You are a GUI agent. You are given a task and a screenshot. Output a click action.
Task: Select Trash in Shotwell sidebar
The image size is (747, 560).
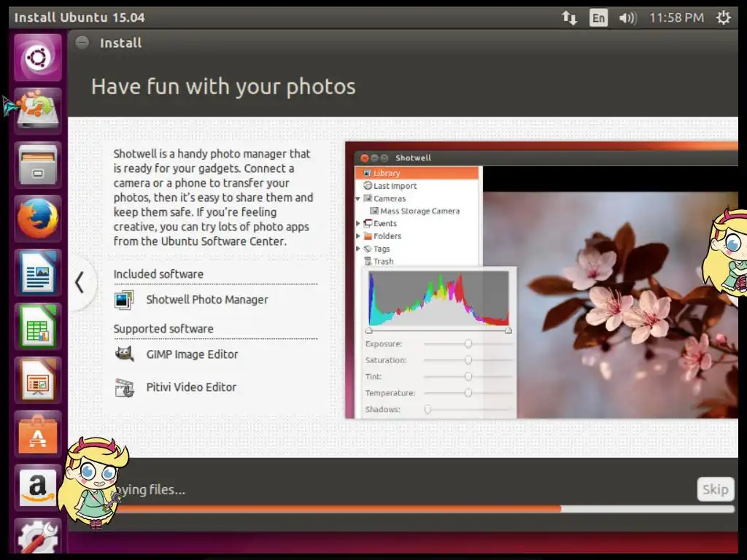379,262
